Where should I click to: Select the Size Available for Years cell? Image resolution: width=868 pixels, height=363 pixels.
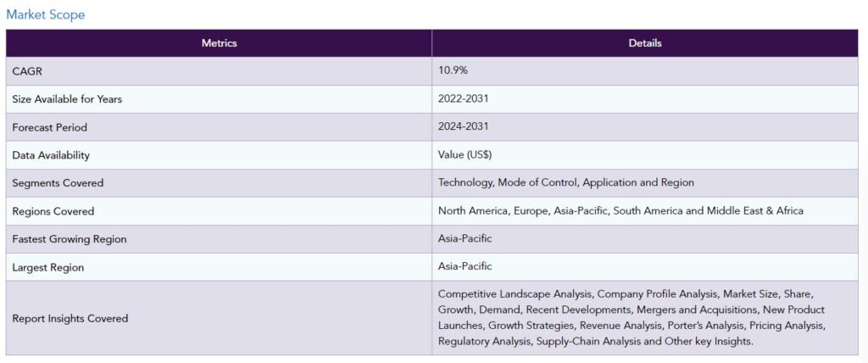pos(220,99)
